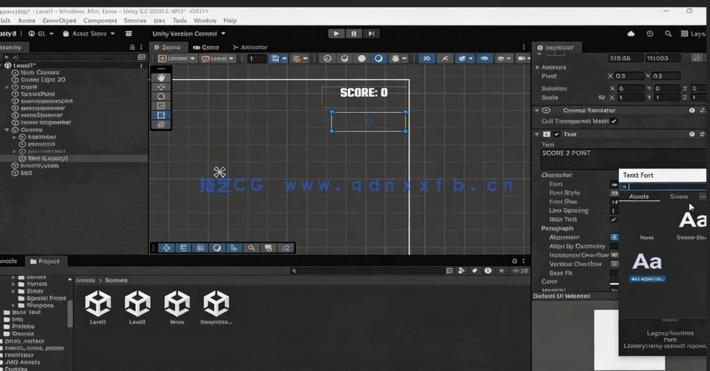This screenshot has width=710, height=371.
Task: Click the highlighted ring icon in scene toolbar
Action: tap(379, 58)
